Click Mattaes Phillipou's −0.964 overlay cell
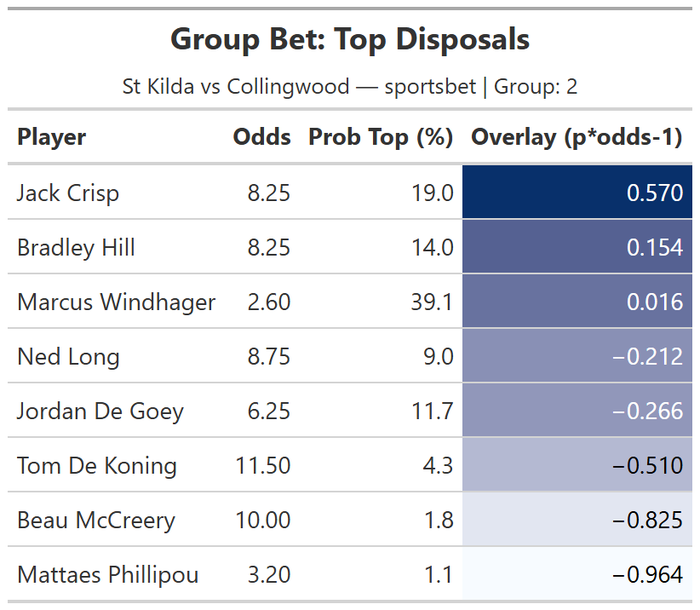 pos(577,574)
